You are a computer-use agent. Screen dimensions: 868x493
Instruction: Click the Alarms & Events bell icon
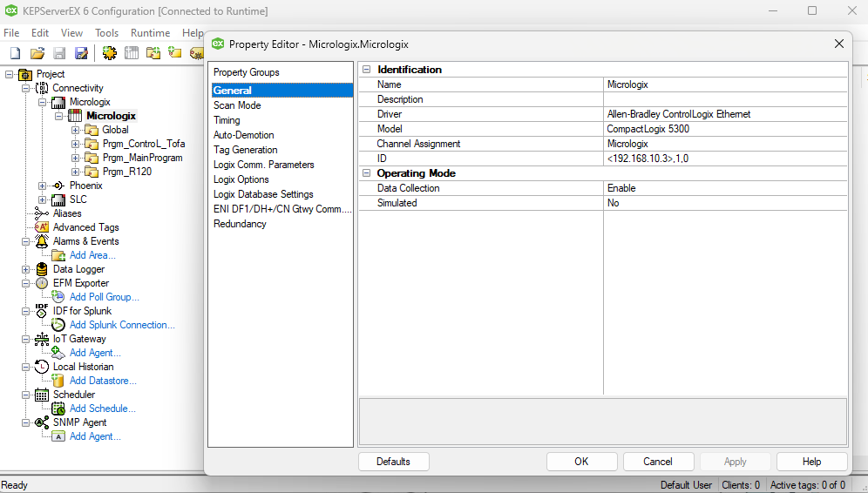42,241
